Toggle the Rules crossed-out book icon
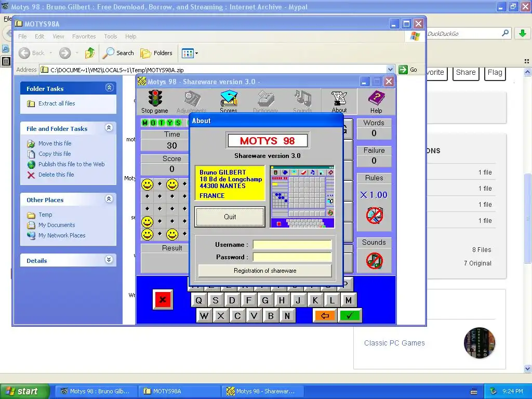Screen dimensions: 532x399 coord(374,215)
